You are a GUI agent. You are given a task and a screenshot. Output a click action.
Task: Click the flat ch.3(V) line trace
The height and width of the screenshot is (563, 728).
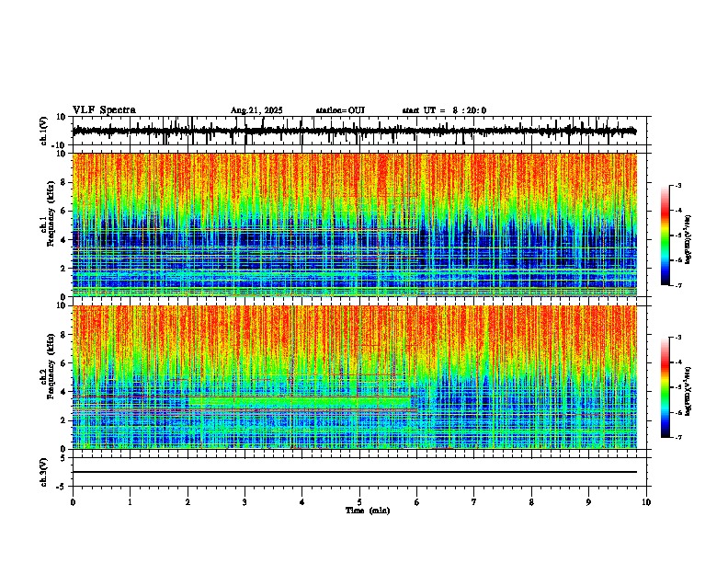pyautogui.click(x=355, y=472)
